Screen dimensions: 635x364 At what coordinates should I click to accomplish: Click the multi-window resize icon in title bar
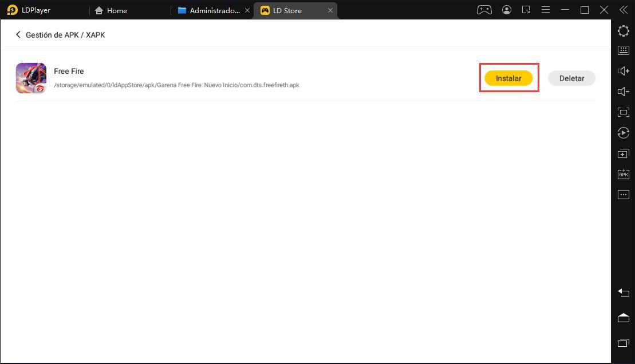526,10
